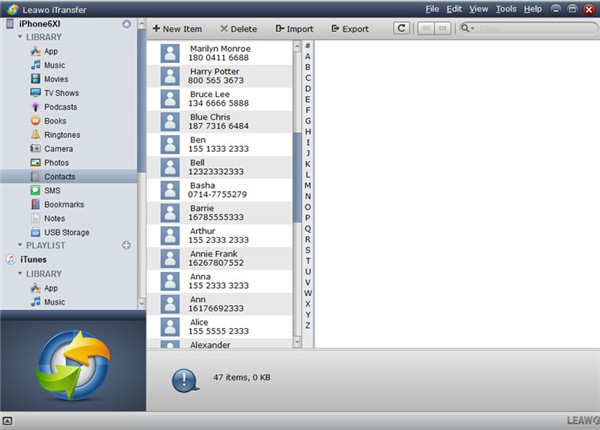Screen dimensions: 600x430
Task: Click the Export button
Action: point(350,29)
